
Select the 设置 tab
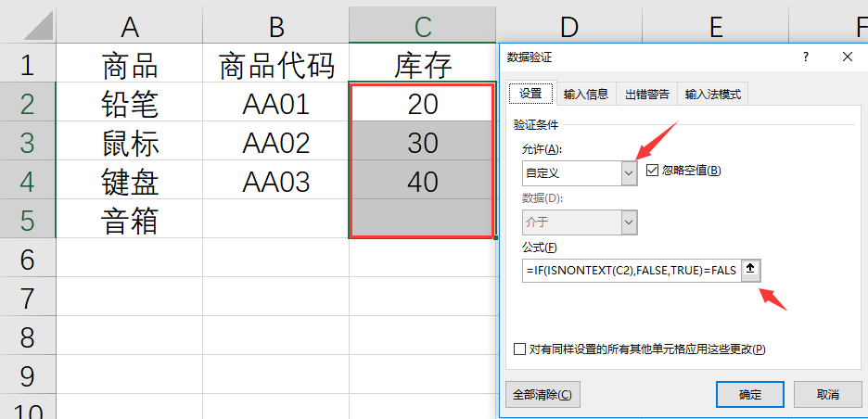(530, 93)
